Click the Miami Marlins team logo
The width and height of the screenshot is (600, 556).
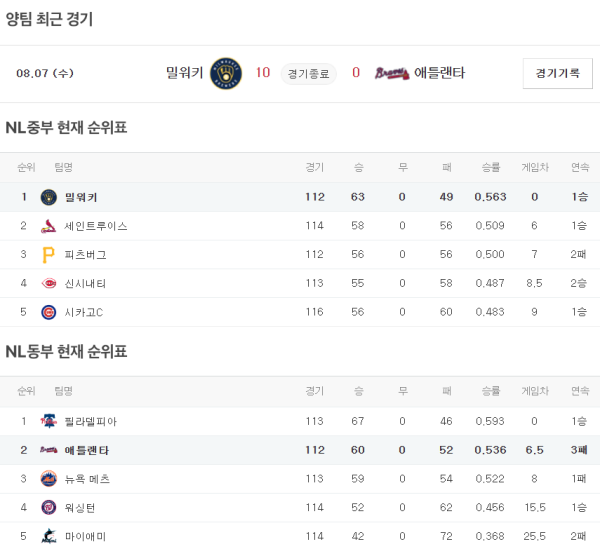click(x=49, y=537)
